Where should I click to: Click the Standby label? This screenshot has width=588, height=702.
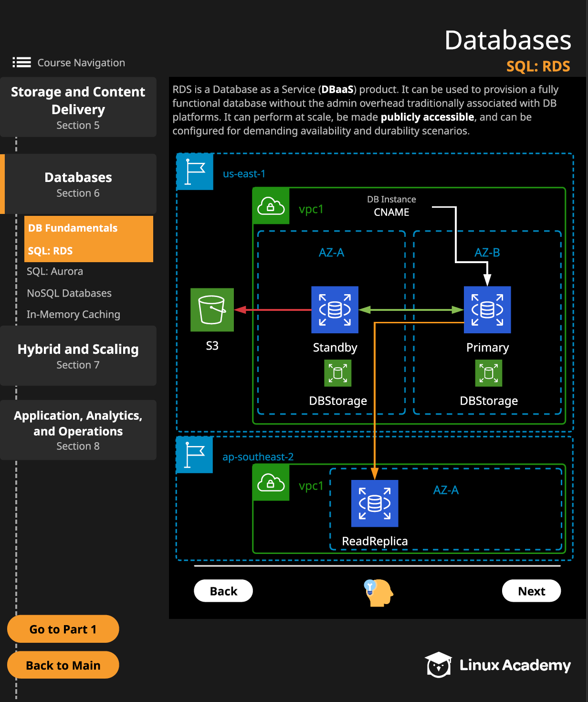tap(335, 348)
